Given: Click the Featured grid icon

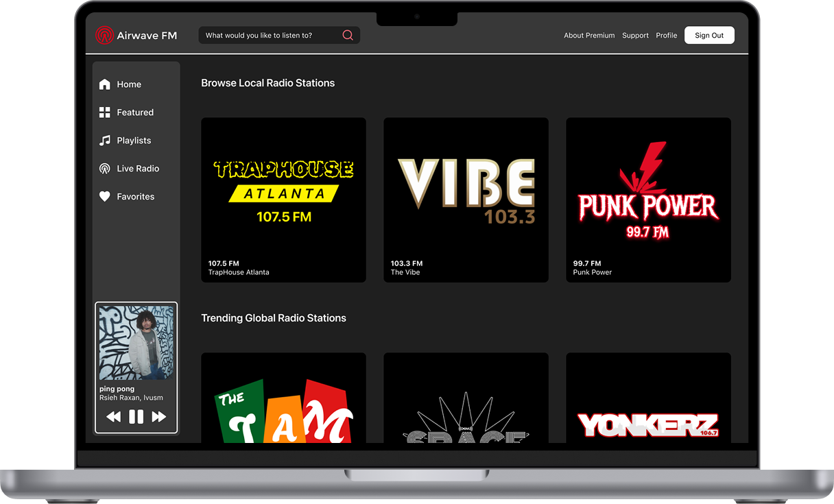Looking at the screenshot, I should pos(105,112).
